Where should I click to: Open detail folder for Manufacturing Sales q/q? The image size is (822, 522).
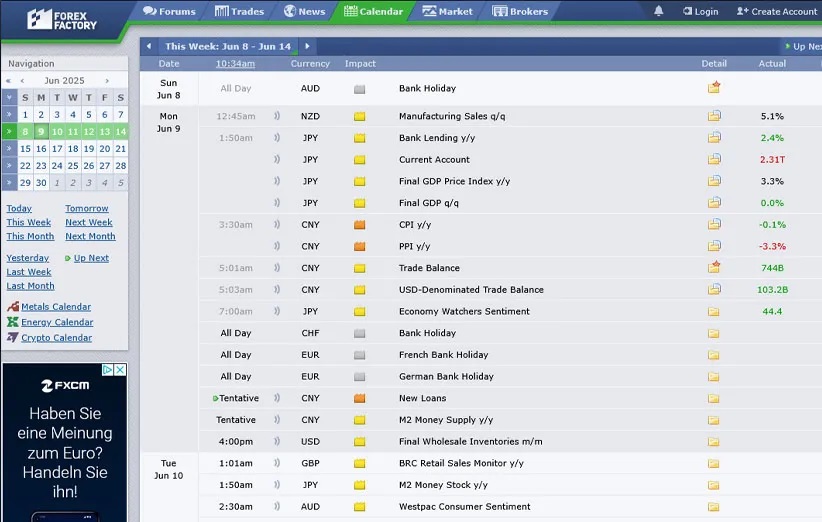pyautogui.click(x=714, y=116)
